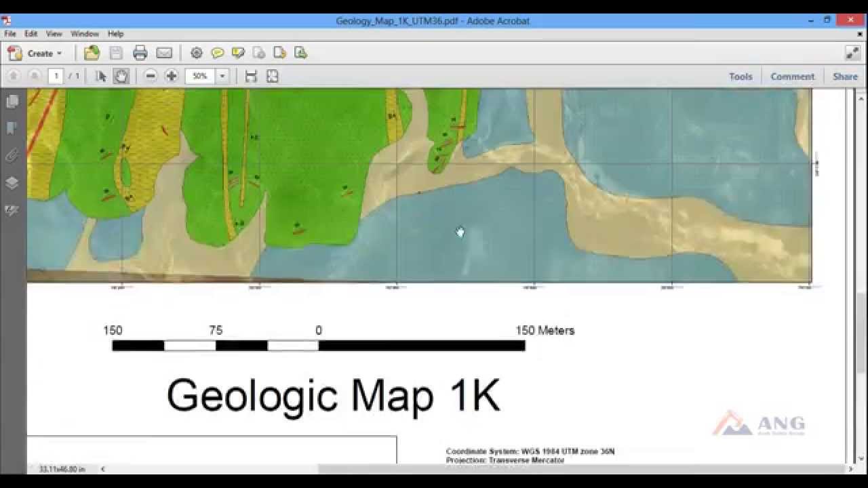Viewport: 868px width, 488px height.
Task: Show Attachments paperclip panel
Action: click(12, 156)
